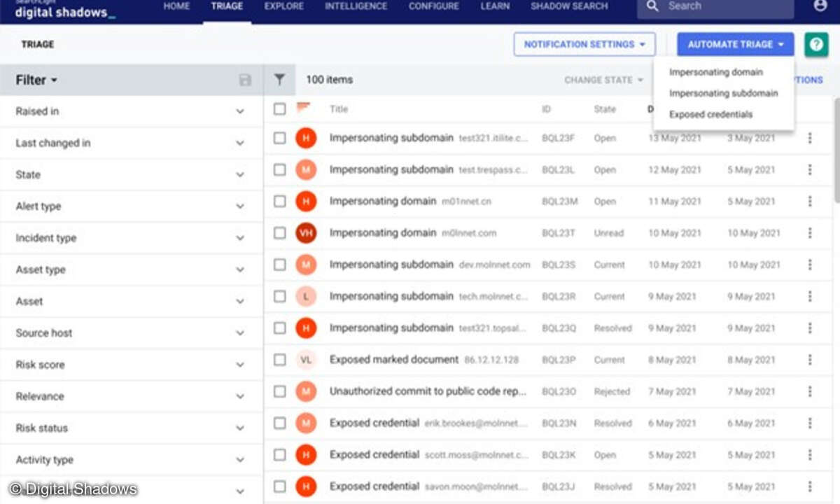This screenshot has height=504, width=840.
Task: Open row actions menu for BQL23S
Action: coord(810,265)
